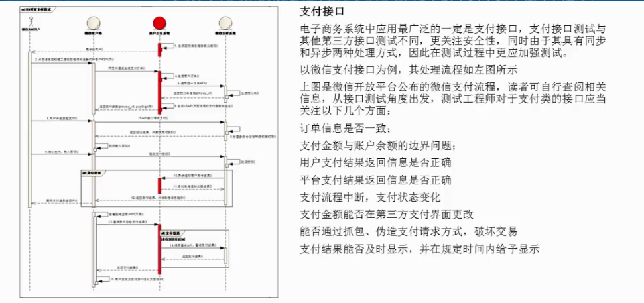
Task: Click the red circle lifeline head
Action: tap(159, 23)
